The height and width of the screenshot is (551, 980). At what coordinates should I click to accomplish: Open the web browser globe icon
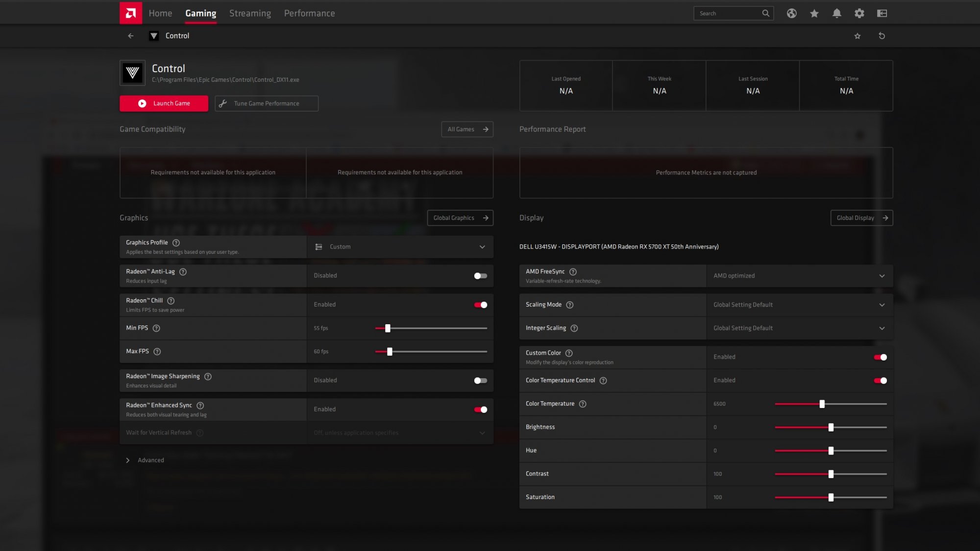click(791, 13)
